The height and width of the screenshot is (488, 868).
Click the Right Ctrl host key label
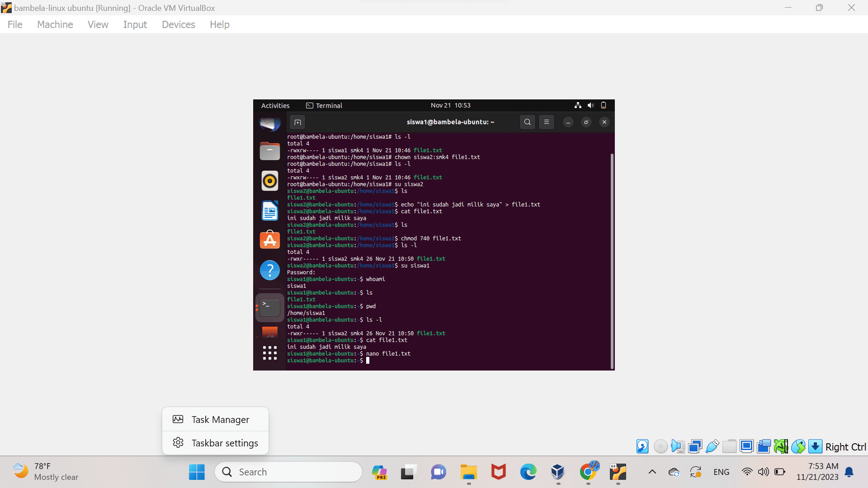click(x=845, y=447)
